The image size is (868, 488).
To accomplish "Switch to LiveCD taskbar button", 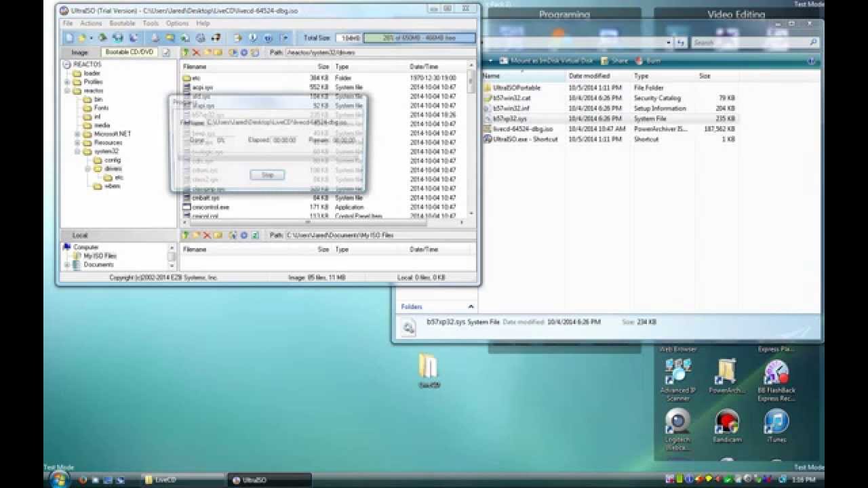I will [183, 480].
